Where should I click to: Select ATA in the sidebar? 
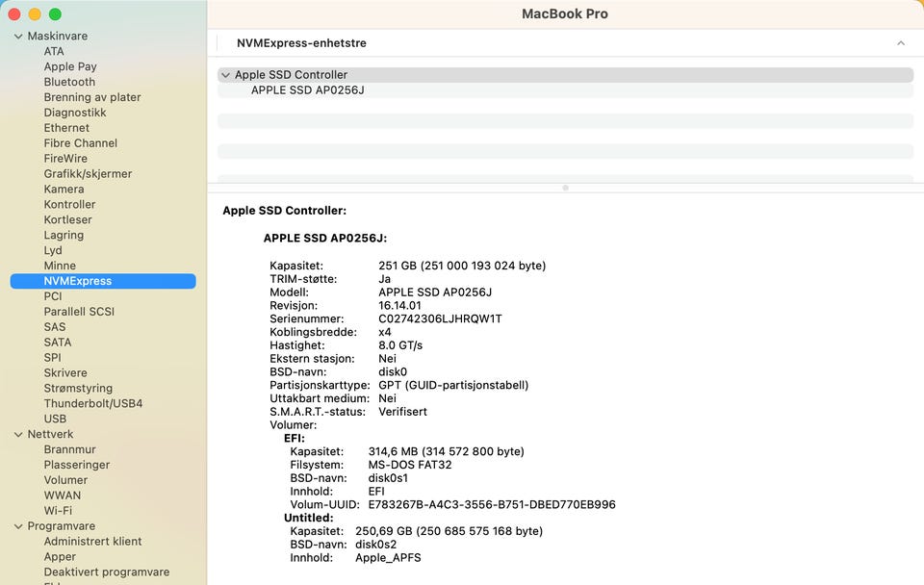click(x=54, y=51)
